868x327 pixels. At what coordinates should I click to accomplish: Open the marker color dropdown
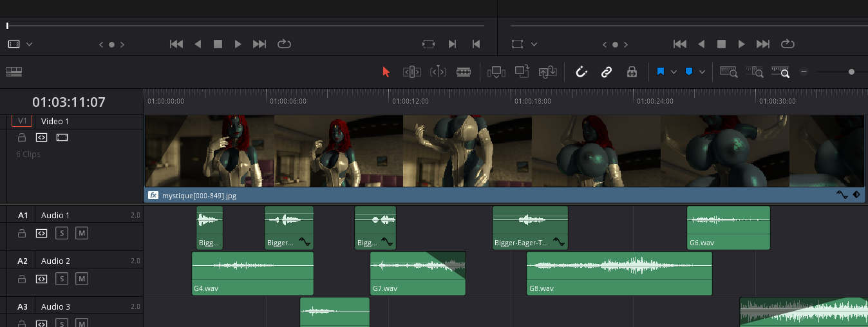pyautogui.click(x=702, y=72)
